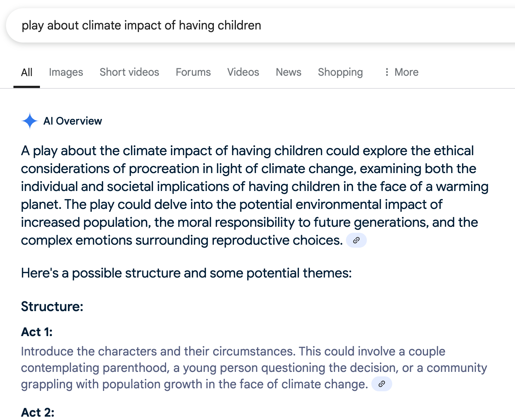
Task: Select the All results tab
Action: [x=26, y=72]
